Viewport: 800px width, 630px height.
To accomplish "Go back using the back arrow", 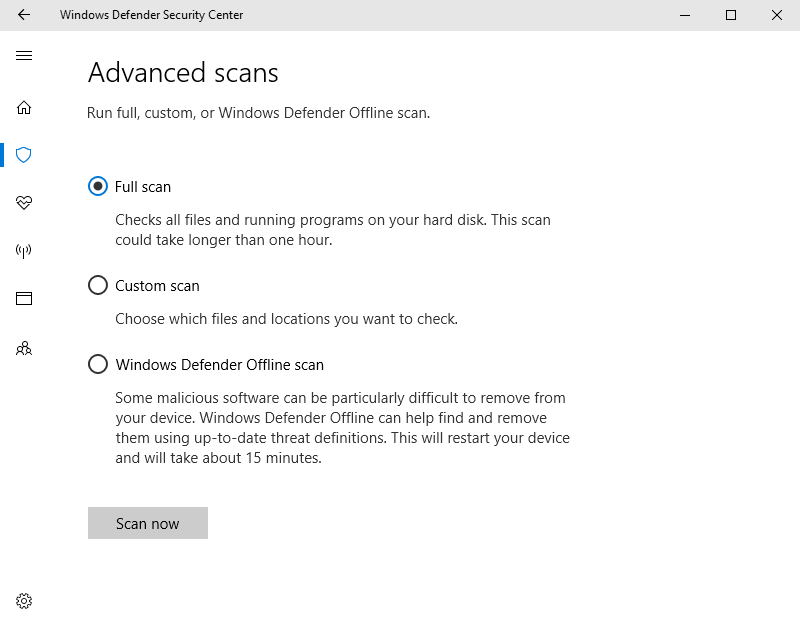I will [24, 15].
